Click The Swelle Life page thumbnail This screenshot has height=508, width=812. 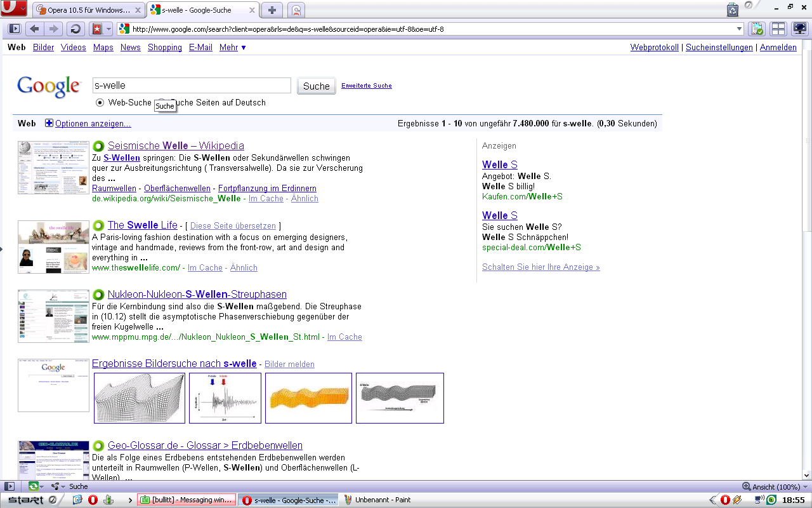click(x=53, y=247)
